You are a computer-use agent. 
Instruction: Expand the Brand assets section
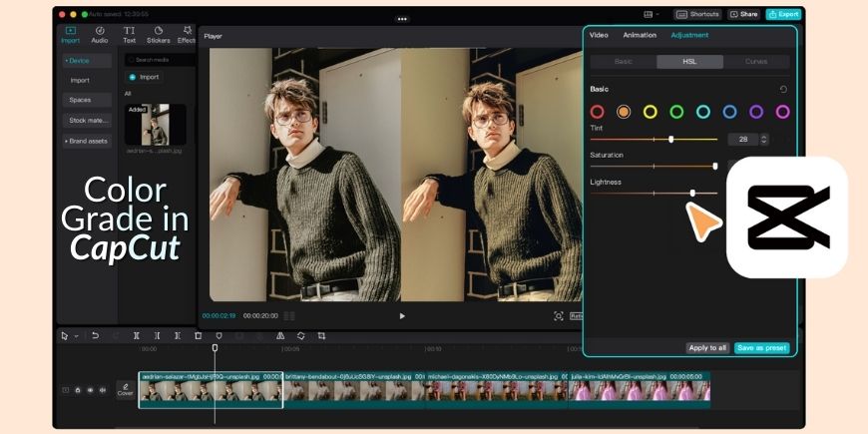click(x=86, y=141)
